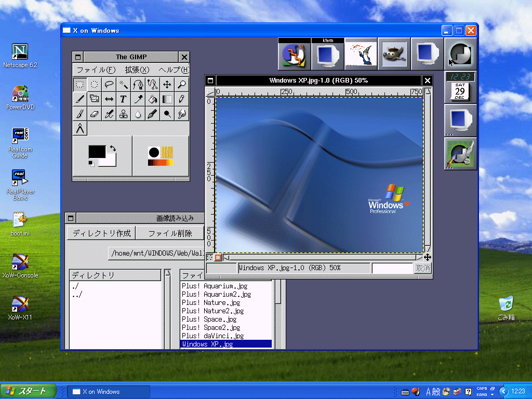Viewport: 532px width, 399px height.
Task: Open the /home/mnt/WINDOWS/Web path dropdown
Action: tap(156, 254)
